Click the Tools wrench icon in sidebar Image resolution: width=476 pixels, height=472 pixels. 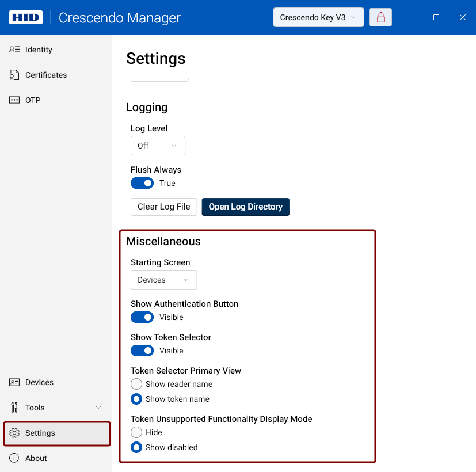click(x=14, y=408)
